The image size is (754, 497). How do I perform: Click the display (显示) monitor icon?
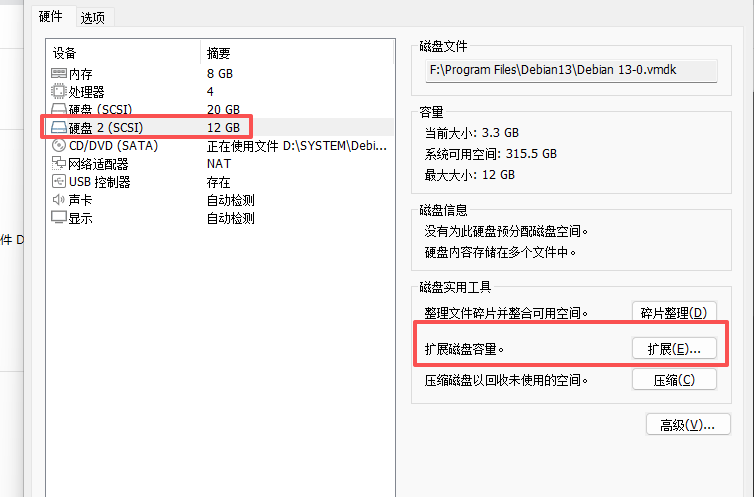click(x=59, y=218)
